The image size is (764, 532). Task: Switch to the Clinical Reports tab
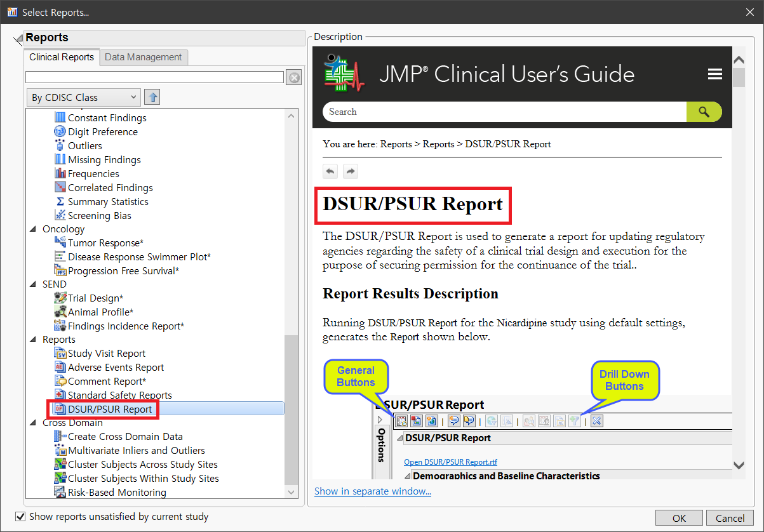(61, 57)
